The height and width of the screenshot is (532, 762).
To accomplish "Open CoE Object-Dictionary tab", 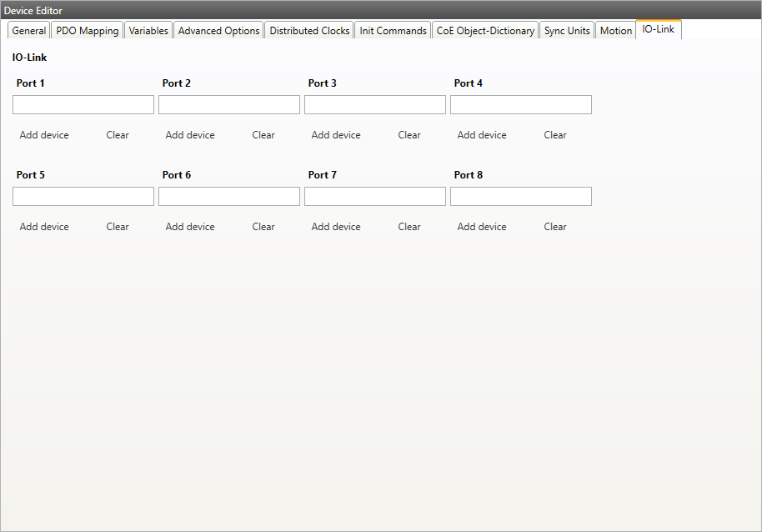I will point(485,31).
